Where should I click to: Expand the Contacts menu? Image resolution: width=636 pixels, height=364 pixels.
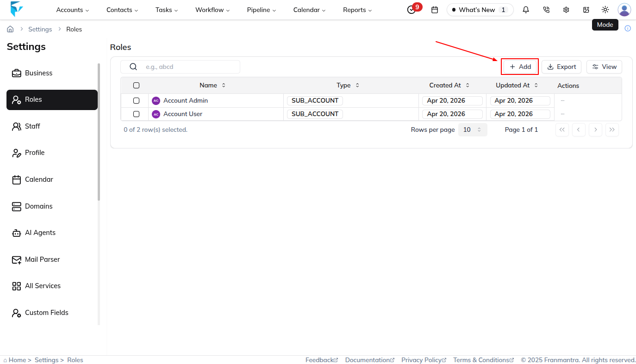coord(122,10)
